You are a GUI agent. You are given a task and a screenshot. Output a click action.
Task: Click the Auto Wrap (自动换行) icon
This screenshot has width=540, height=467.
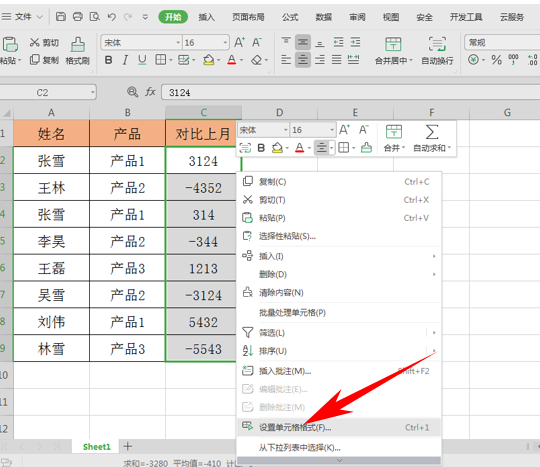(x=437, y=51)
